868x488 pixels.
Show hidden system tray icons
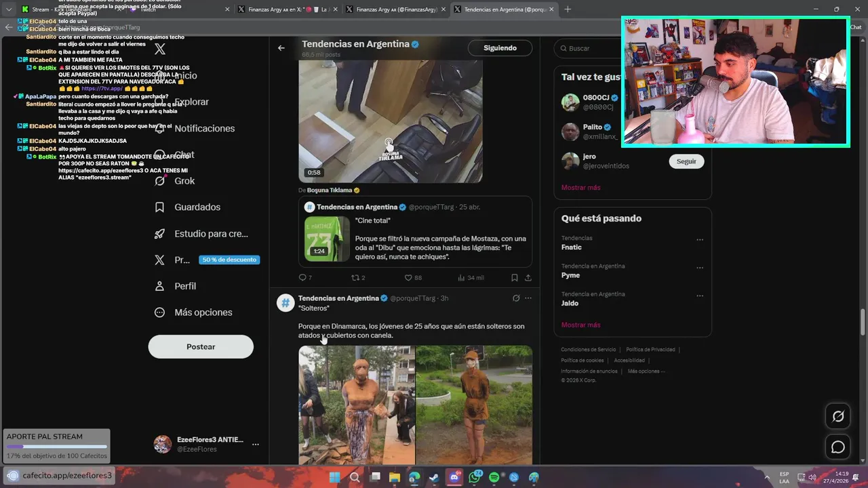(x=768, y=478)
